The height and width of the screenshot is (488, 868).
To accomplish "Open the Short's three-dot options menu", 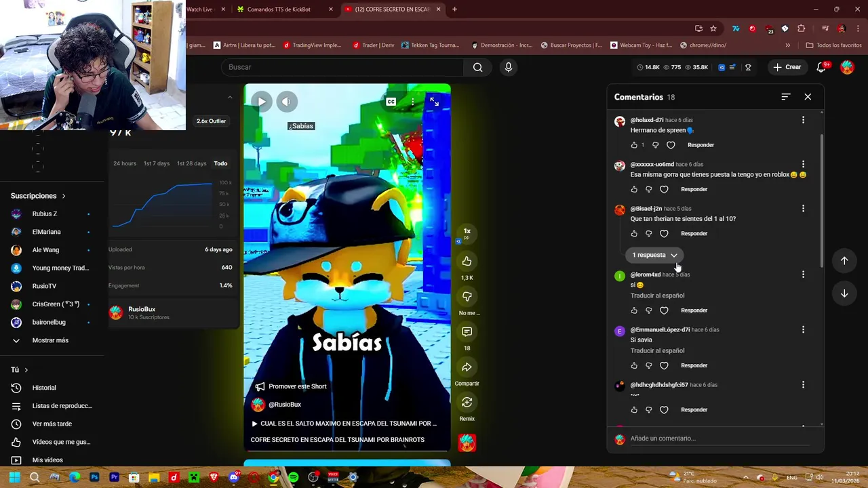I will click(x=412, y=102).
